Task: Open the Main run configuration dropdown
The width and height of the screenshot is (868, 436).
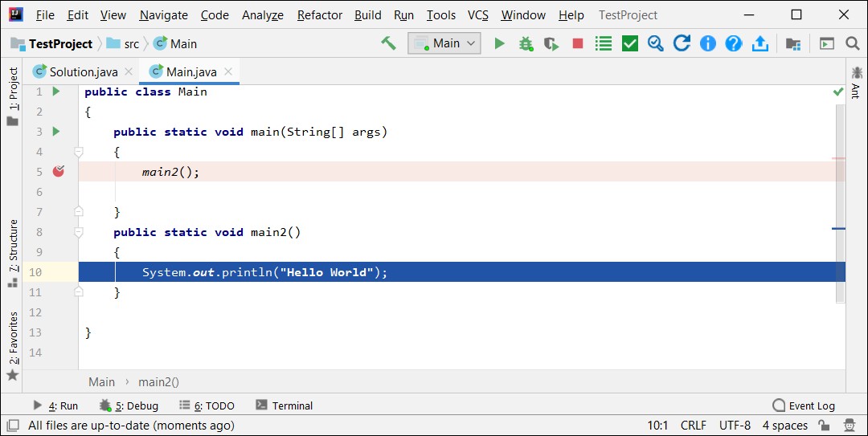Action: (444, 43)
